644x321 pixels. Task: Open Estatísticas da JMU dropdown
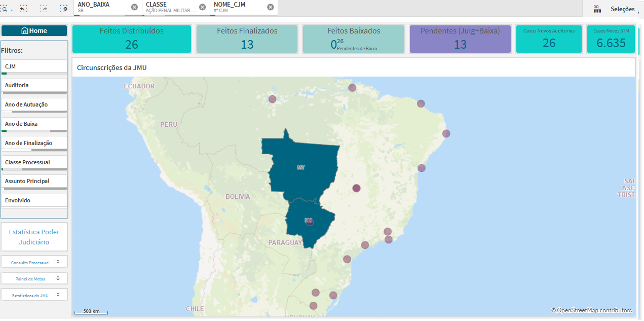click(34, 295)
